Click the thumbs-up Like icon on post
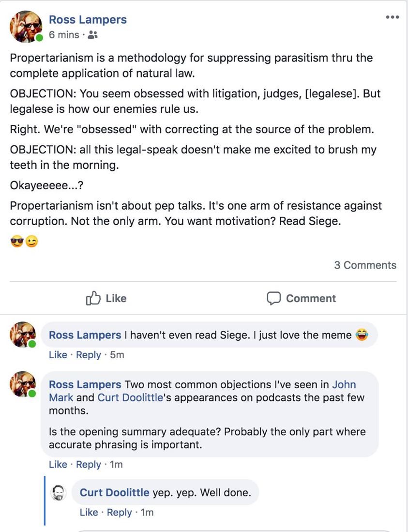Image resolution: width=408 pixels, height=532 pixels. pyautogui.click(x=92, y=298)
